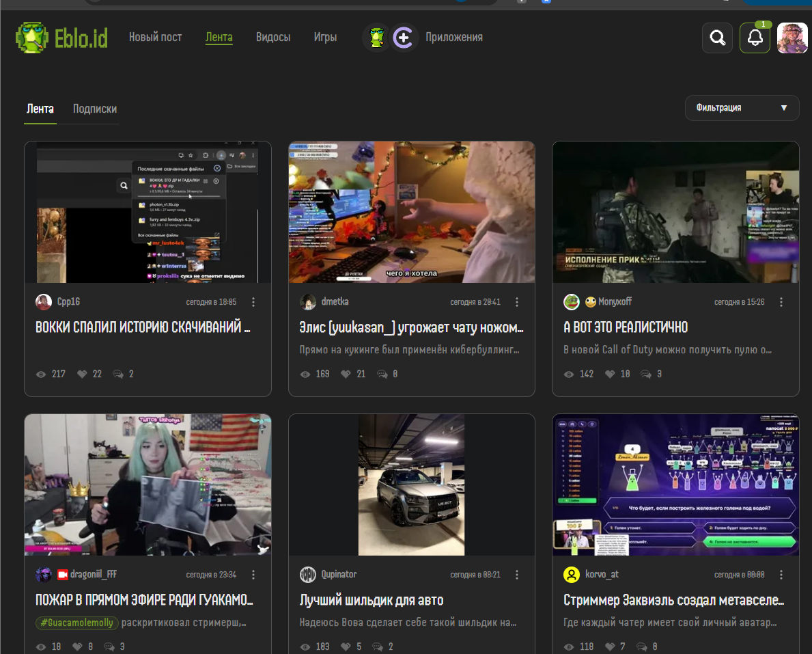Open post titled А ВОТ ЭТО РЕАЛИСТИЧНО

[626, 327]
